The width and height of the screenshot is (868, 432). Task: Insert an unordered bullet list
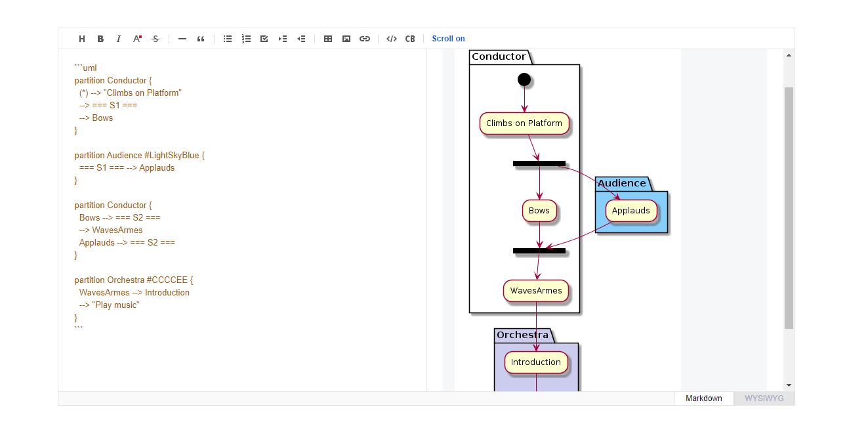[228, 39]
